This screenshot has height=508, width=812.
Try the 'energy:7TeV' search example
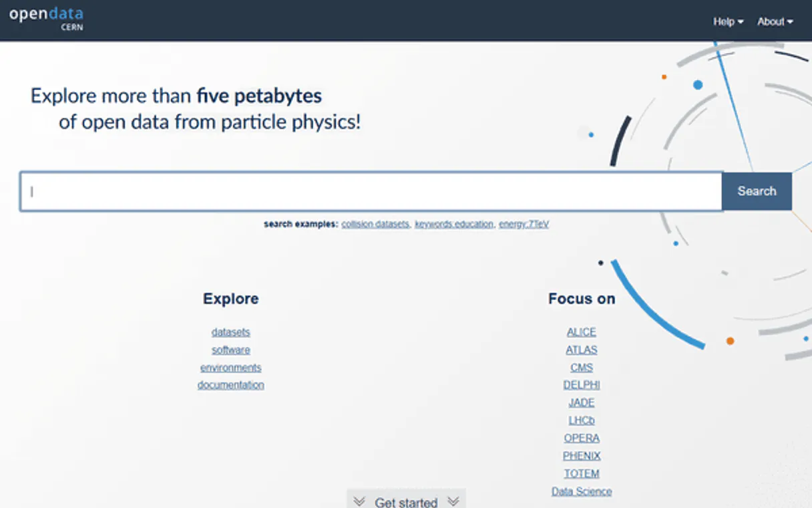click(x=524, y=225)
